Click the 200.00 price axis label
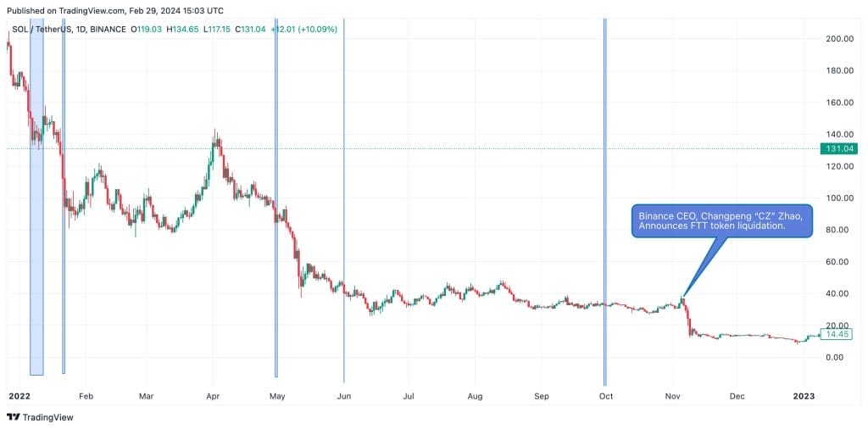 tap(837, 39)
